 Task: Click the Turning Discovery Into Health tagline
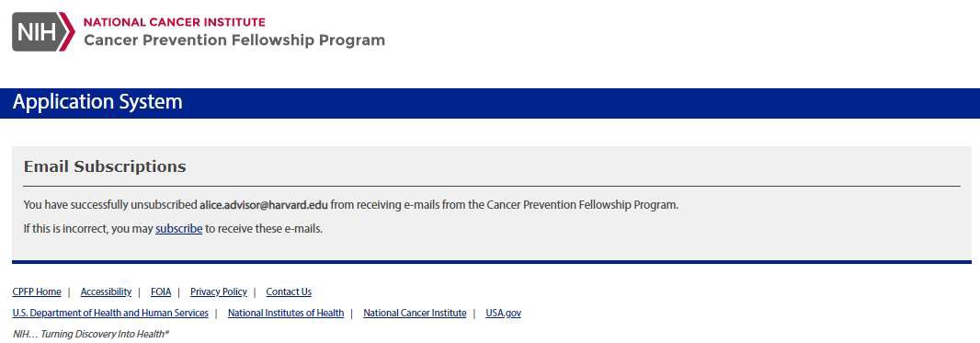pos(91,334)
